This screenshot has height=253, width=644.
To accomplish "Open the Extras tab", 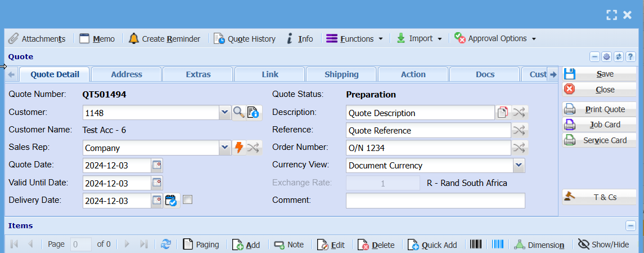I will (x=198, y=74).
